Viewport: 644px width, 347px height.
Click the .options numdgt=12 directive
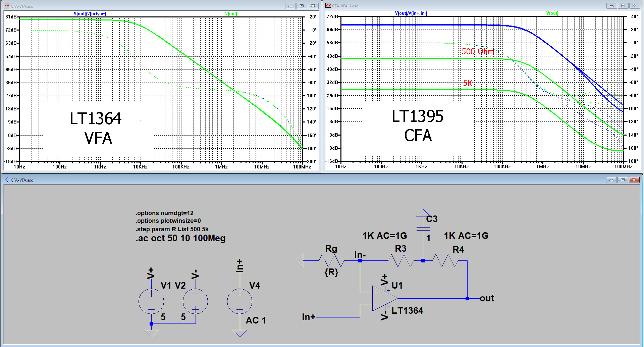[x=164, y=213]
